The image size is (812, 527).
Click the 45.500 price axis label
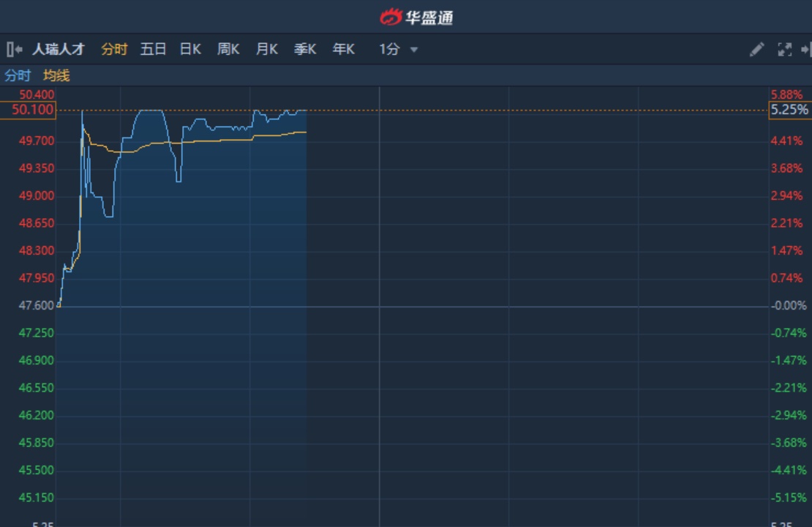[37, 471]
